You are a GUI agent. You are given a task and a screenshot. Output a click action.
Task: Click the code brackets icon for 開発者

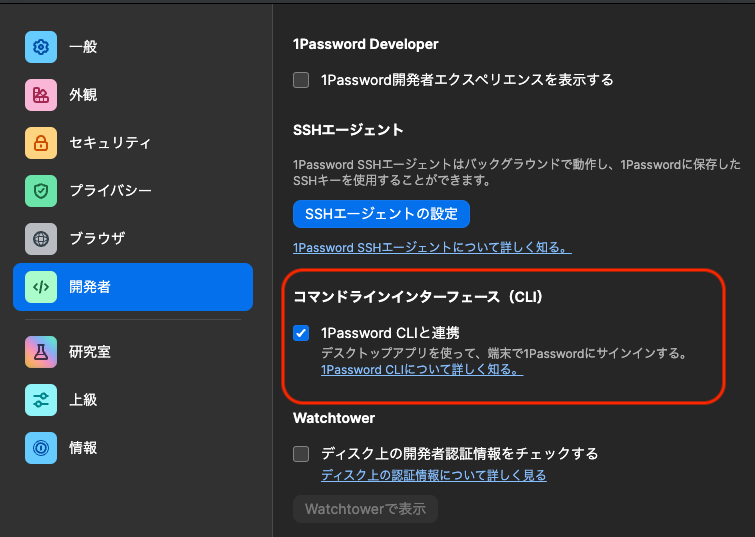click(x=41, y=287)
